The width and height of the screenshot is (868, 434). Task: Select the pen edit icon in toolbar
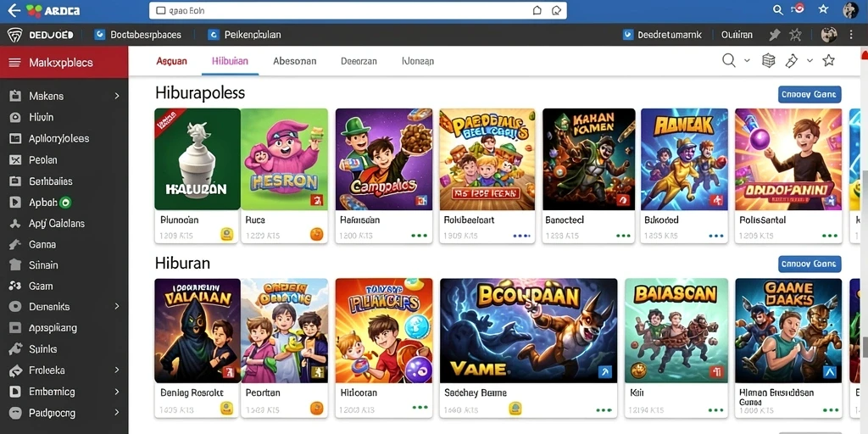point(792,61)
